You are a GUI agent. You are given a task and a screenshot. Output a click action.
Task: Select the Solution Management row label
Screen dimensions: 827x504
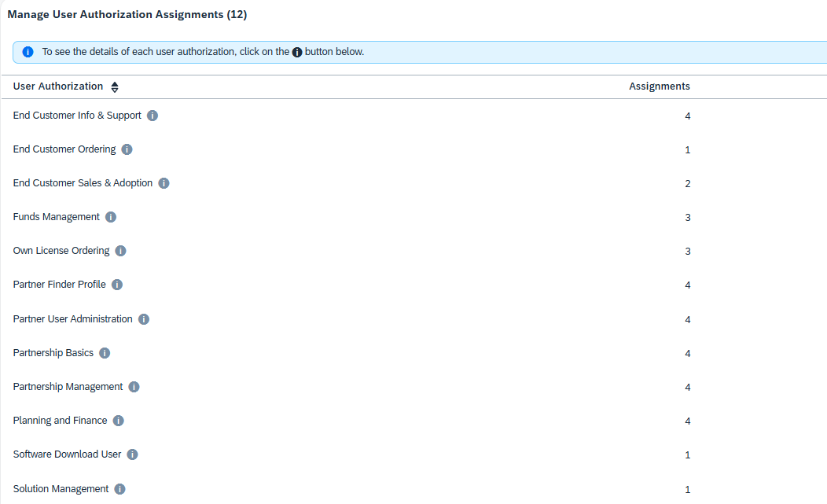pyautogui.click(x=61, y=489)
